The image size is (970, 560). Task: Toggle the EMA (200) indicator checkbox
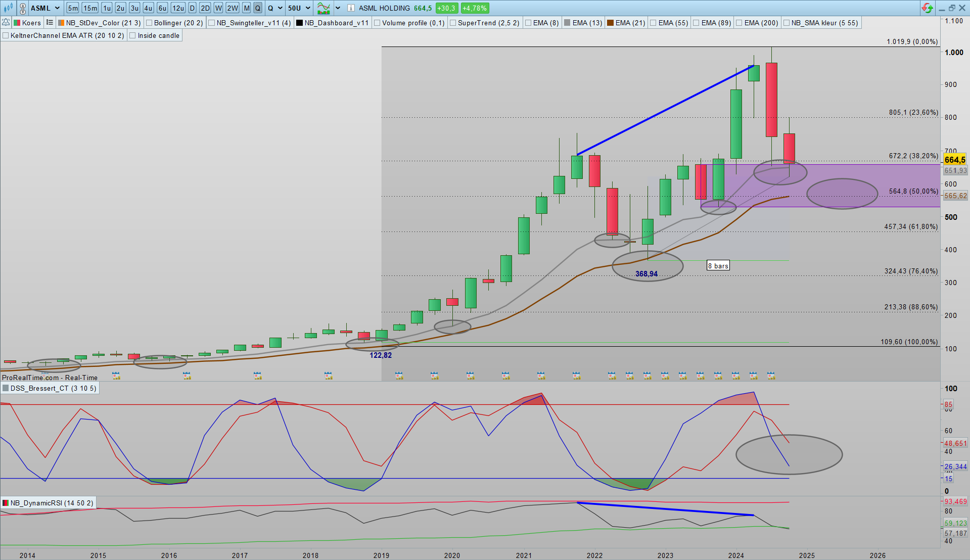pyautogui.click(x=740, y=23)
